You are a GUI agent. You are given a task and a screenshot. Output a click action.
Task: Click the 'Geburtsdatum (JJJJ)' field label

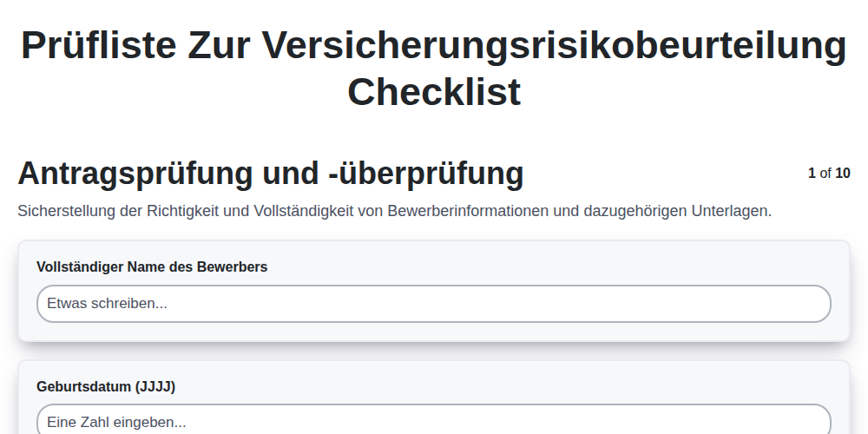106,387
